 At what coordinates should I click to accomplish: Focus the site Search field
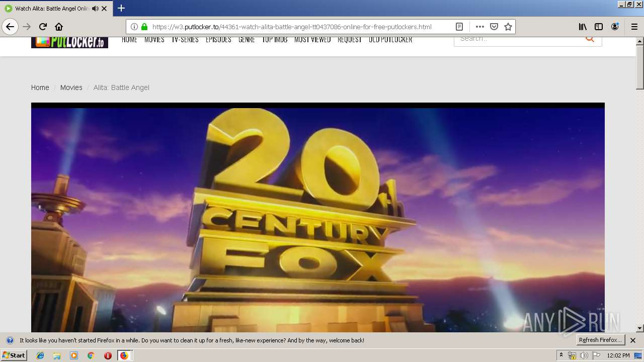518,40
